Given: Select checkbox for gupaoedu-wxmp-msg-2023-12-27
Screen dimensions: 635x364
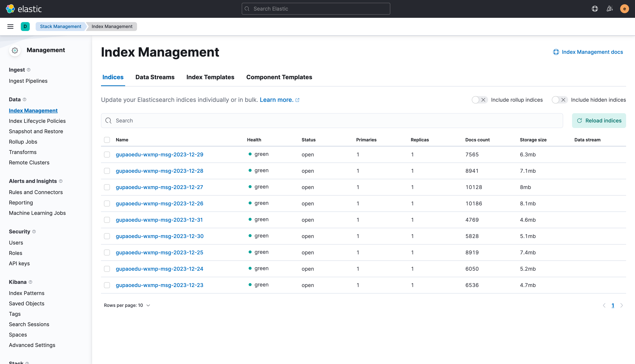Looking at the screenshot, I should 107,187.
